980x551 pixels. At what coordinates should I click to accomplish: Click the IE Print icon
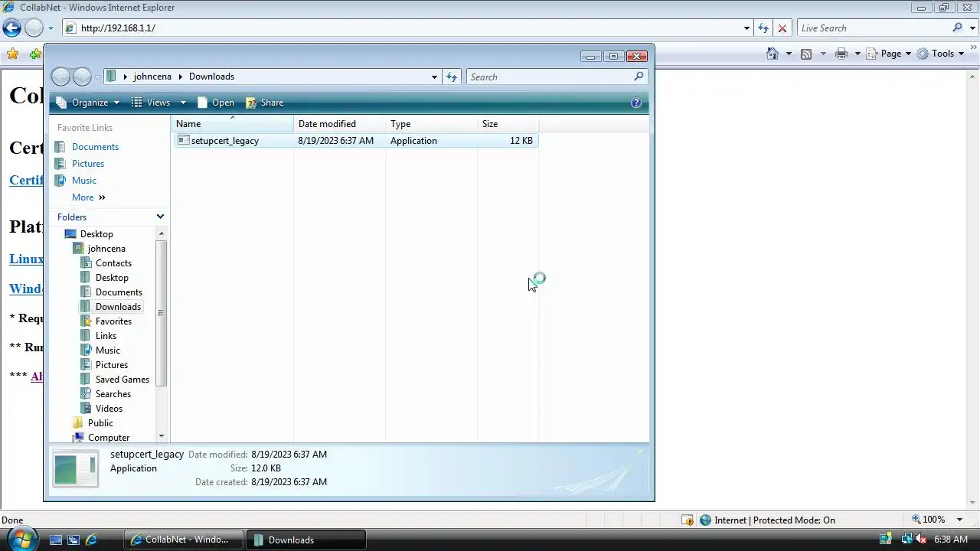pos(841,54)
